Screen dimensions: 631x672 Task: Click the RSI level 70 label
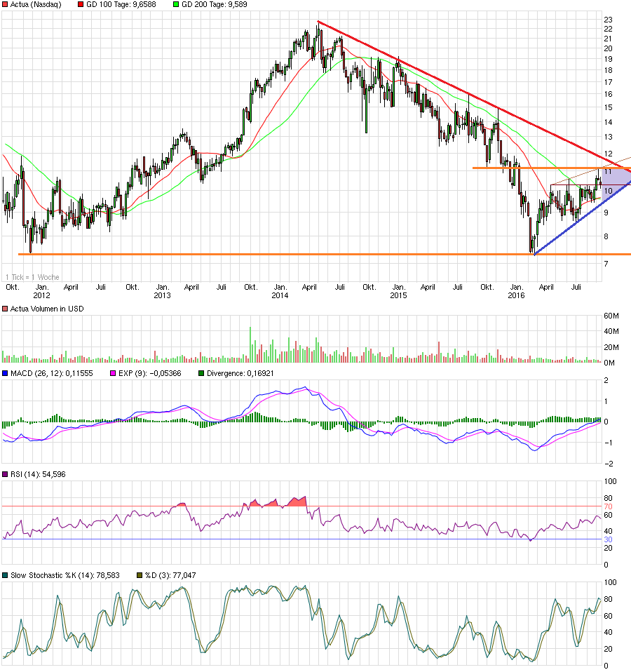click(x=608, y=506)
